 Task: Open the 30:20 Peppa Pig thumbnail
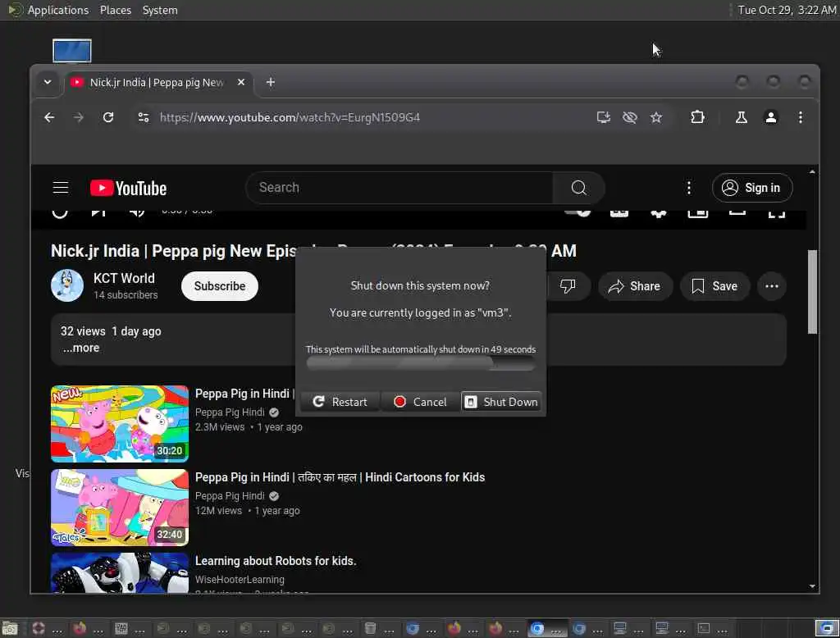[x=120, y=424]
